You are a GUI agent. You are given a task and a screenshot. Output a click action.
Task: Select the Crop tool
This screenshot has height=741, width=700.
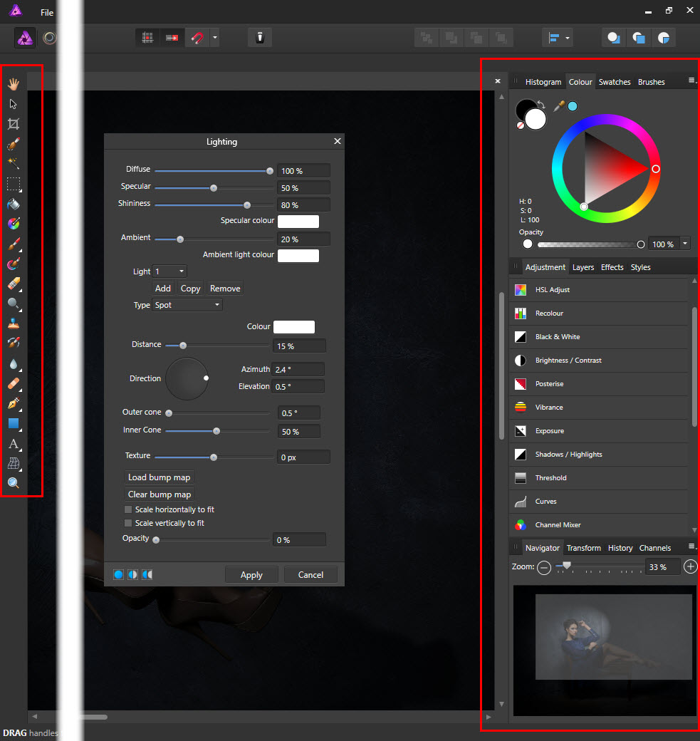click(14, 124)
